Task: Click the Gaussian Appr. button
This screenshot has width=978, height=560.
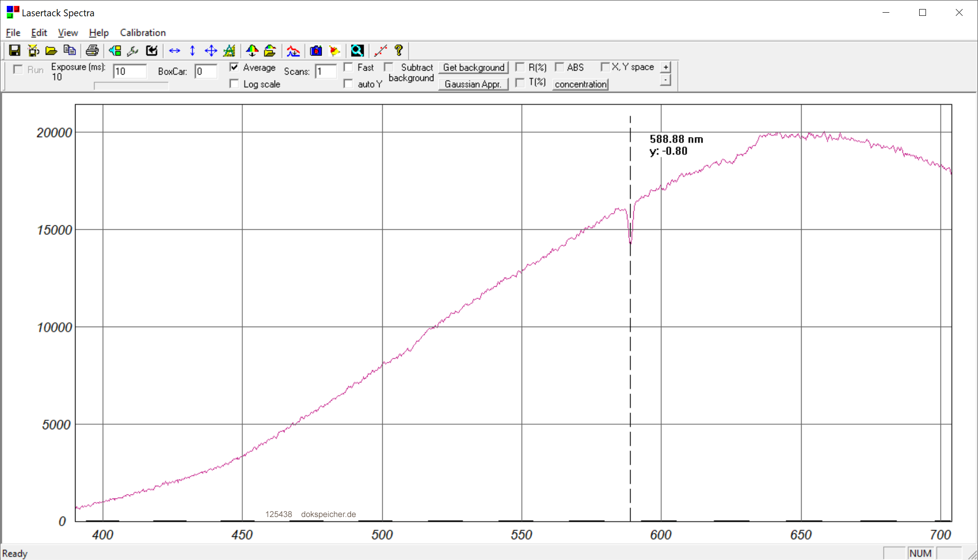Action: (473, 84)
